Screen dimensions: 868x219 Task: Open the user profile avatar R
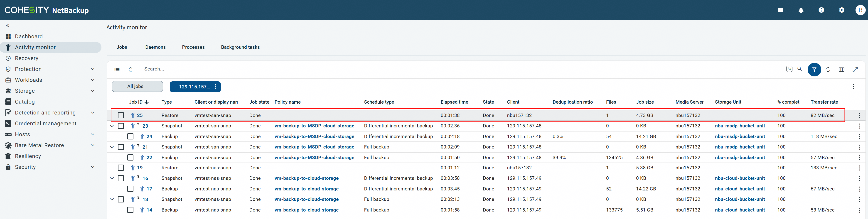[860, 10]
